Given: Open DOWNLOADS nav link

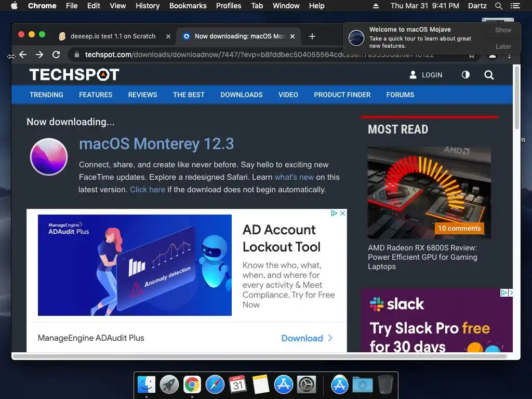Looking at the screenshot, I should coord(242,95).
